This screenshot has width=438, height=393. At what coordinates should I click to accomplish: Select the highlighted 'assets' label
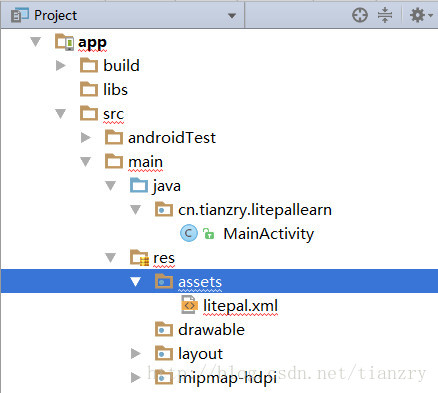[200, 282]
